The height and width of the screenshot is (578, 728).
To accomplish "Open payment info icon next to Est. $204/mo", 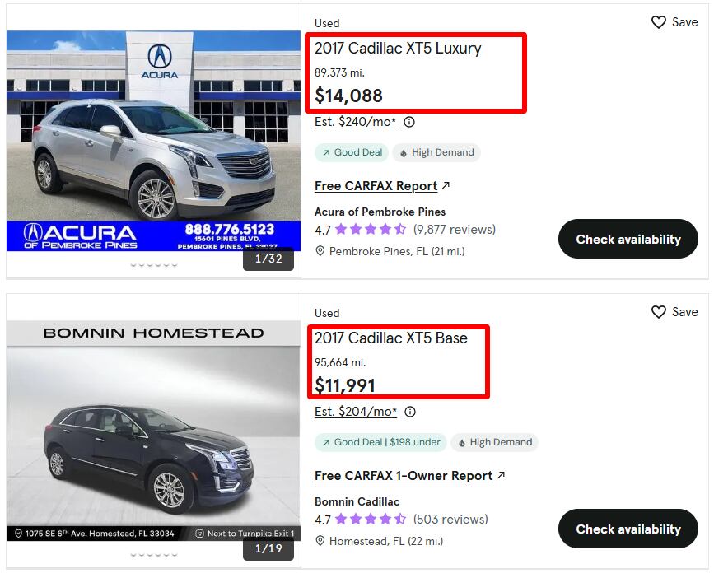I will pos(410,412).
